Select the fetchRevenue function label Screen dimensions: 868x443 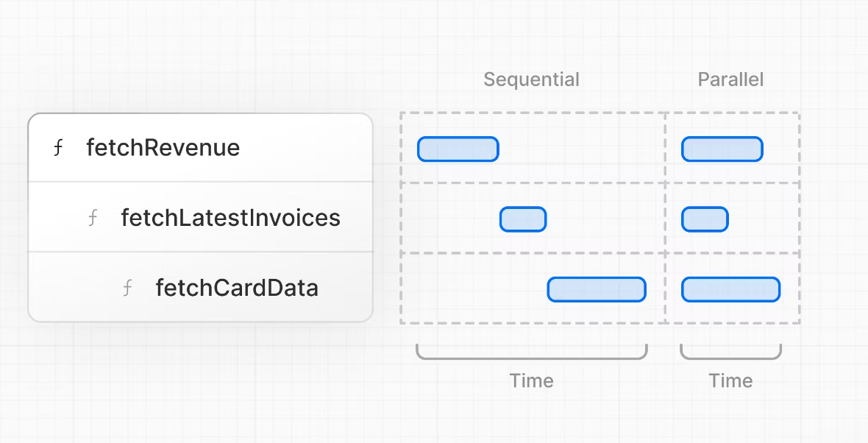[x=163, y=148]
